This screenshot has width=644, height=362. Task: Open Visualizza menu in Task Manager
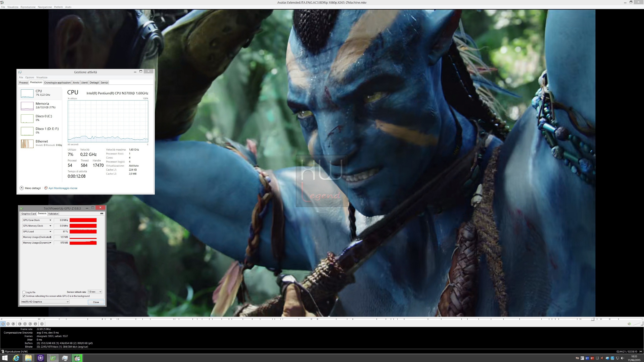pos(42,77)
